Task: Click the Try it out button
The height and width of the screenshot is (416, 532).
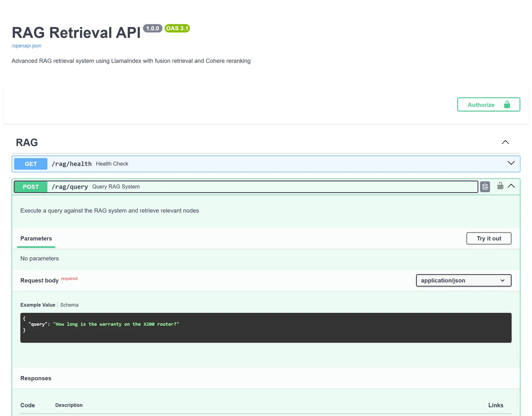Action: [x=489, y=239]
